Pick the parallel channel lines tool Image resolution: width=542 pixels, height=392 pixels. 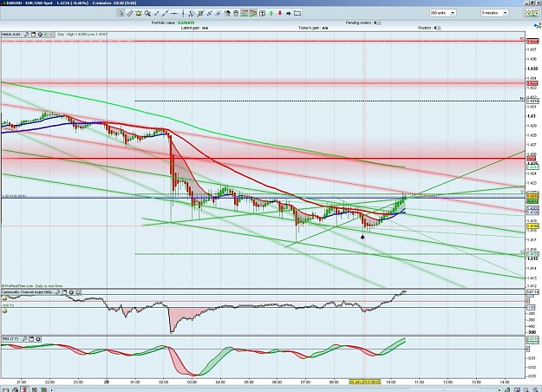(x=192, y=14)
